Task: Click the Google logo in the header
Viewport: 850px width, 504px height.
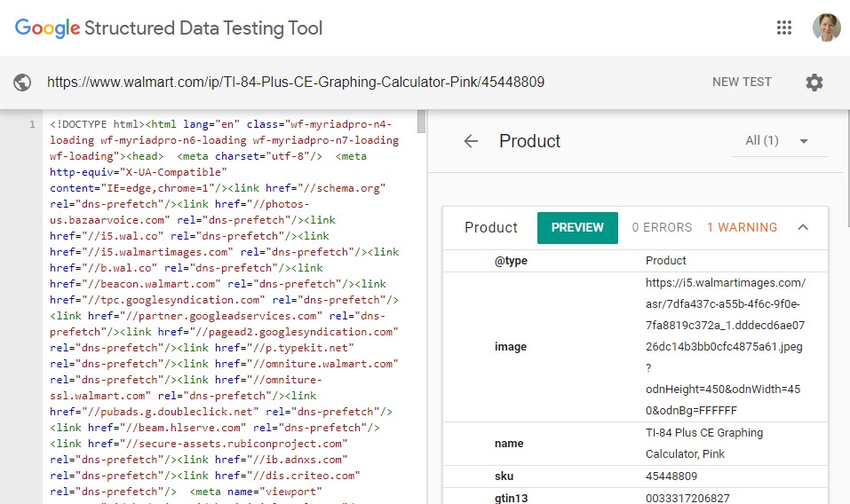Action: 47,28
